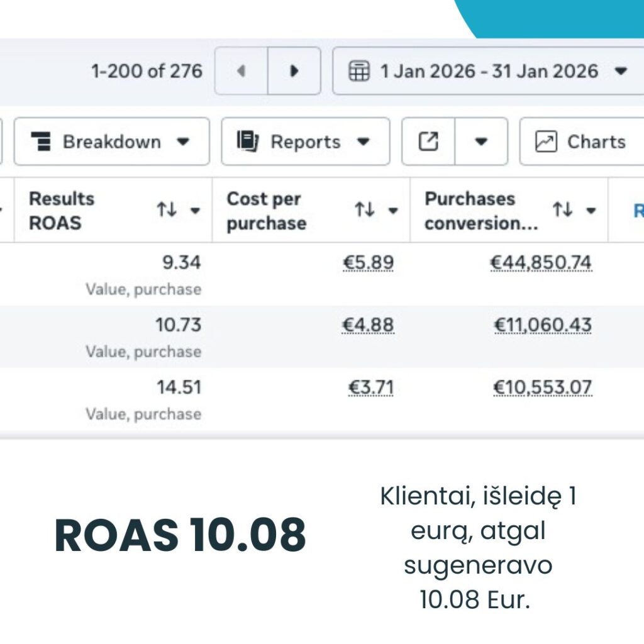Open Results ROAS column options caret
This screenshot has height=644, width=644.
[195, 211]
